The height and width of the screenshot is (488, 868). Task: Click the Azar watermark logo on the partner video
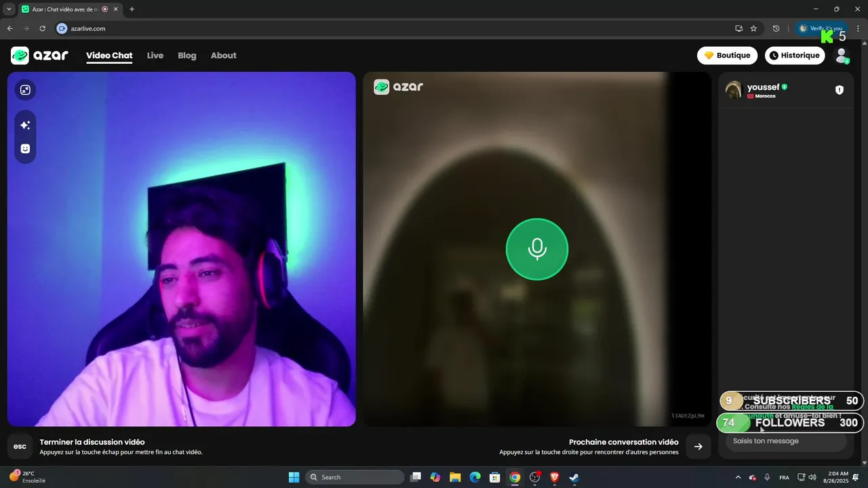coord(399,87)
